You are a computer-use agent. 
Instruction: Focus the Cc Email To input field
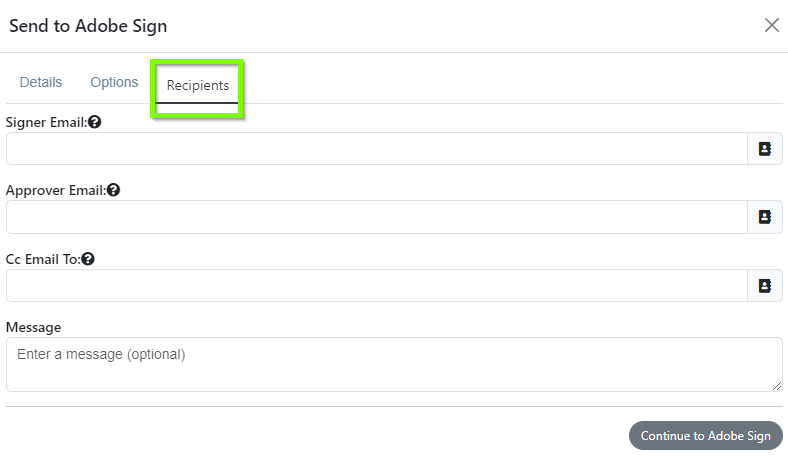(x=377, y=286)
